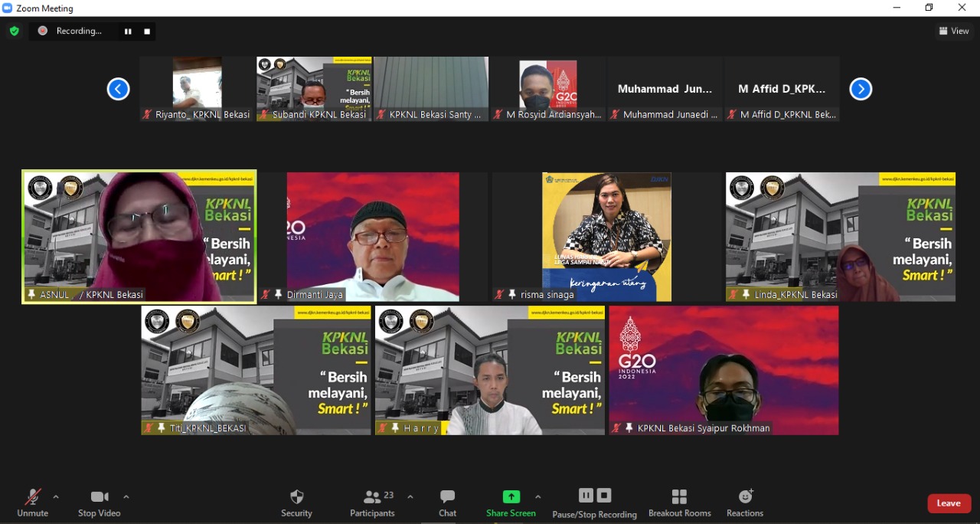Screen dimensions: 980x524
Task: Pause recording from top-left recording indicator
Action: pyautogui.click(x=128, y=31)
